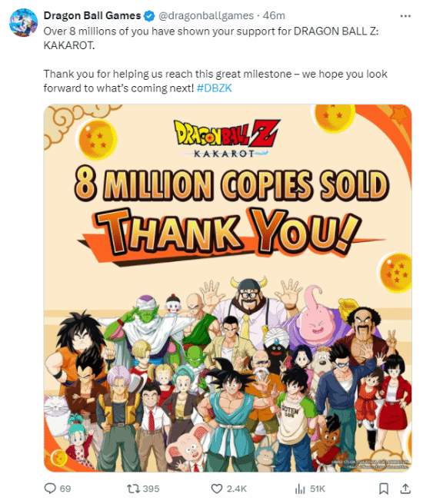Open the share upload icon
The width and height of the screenshot is (423, 504).
click(x=405, y=489)
